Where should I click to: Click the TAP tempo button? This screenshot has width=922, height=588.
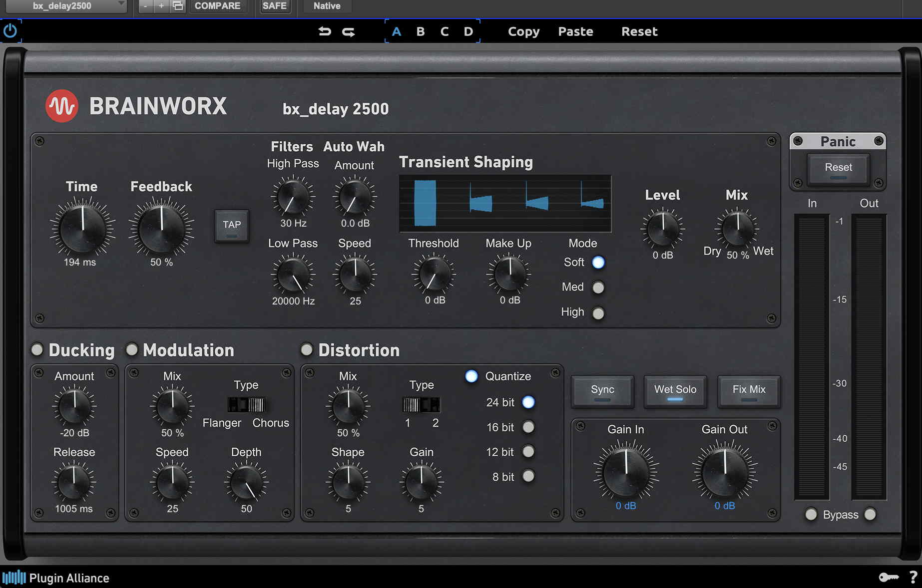tap(232, 226)
